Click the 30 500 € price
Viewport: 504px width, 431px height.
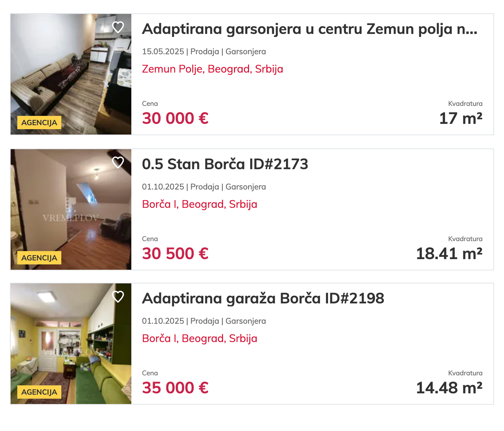175,254
